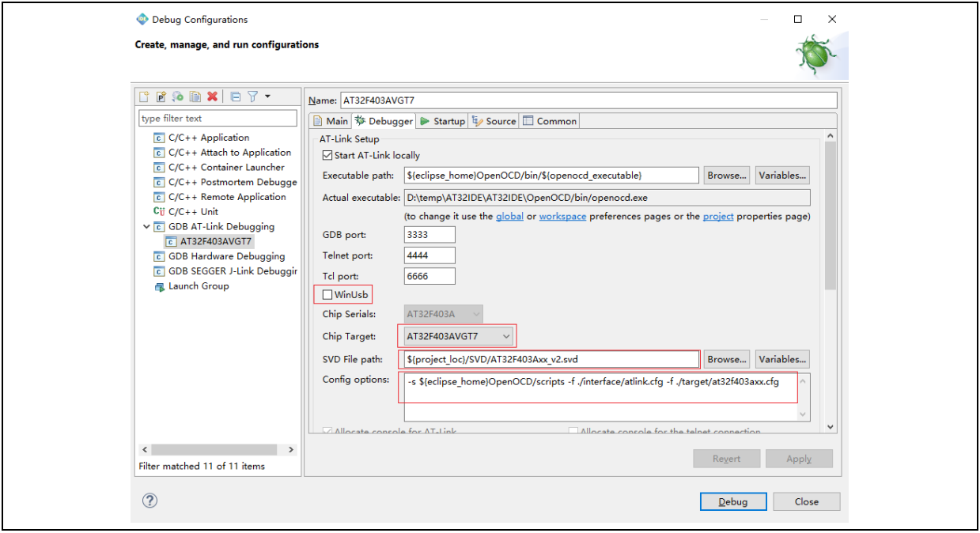Delete the selected launch configuration via red X
980x533 pixels.
click(212, 96)
